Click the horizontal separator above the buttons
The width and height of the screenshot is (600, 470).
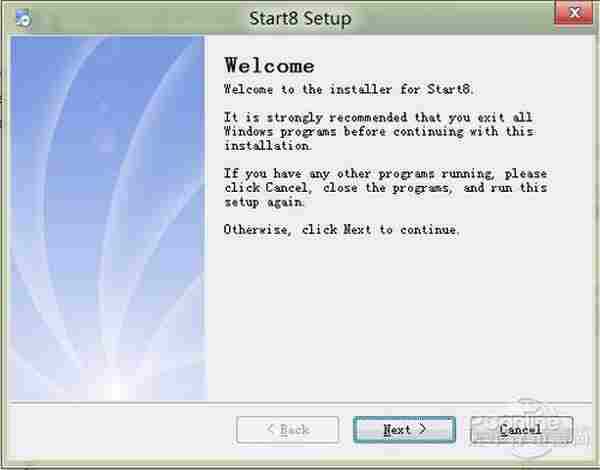tap(300, 403)
